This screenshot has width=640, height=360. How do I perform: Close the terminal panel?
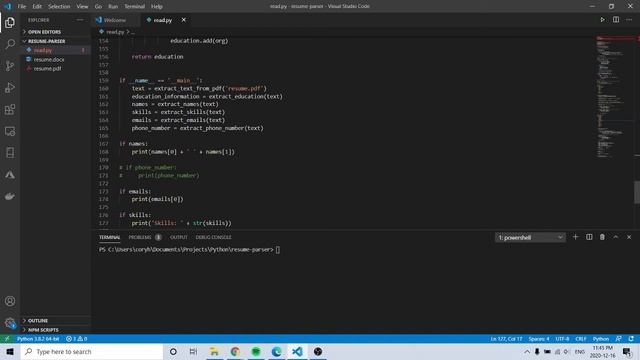(x=629, y=237)
